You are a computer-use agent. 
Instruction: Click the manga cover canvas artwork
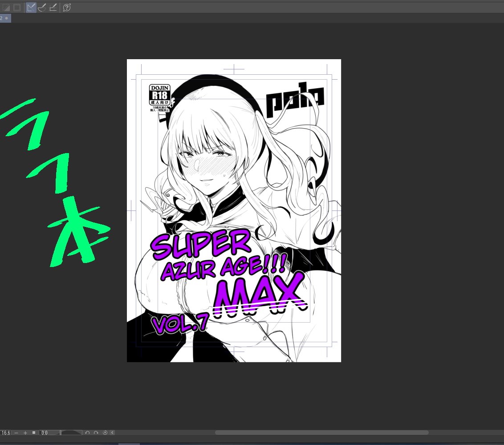pos(234,210)
